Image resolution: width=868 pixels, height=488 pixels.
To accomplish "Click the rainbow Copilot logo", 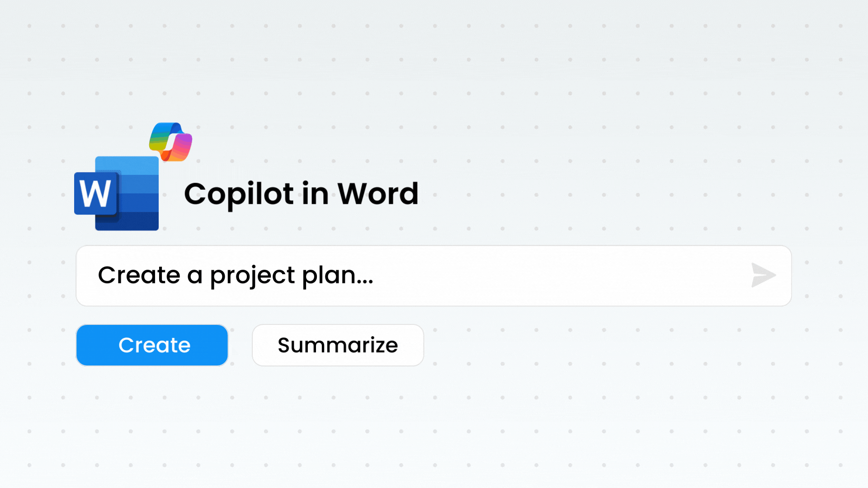I will pyautogui.click(x=170, y=142).
